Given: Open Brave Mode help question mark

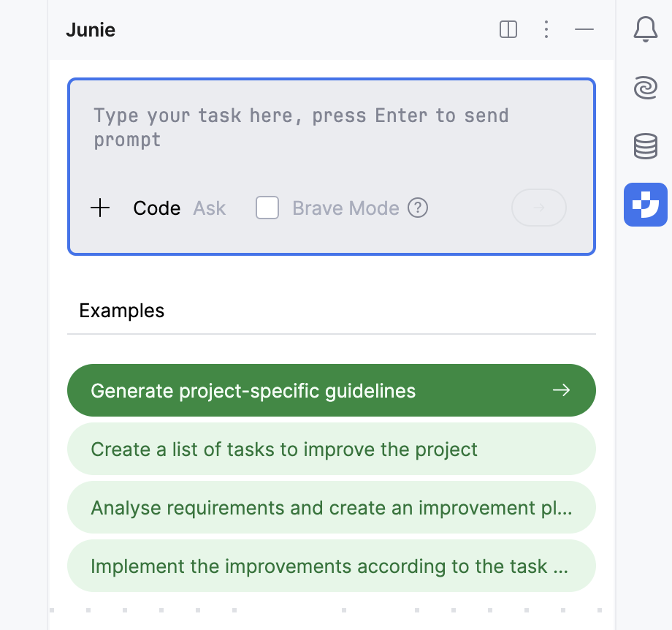Looking at the screenshot, I should coord(417,208).
